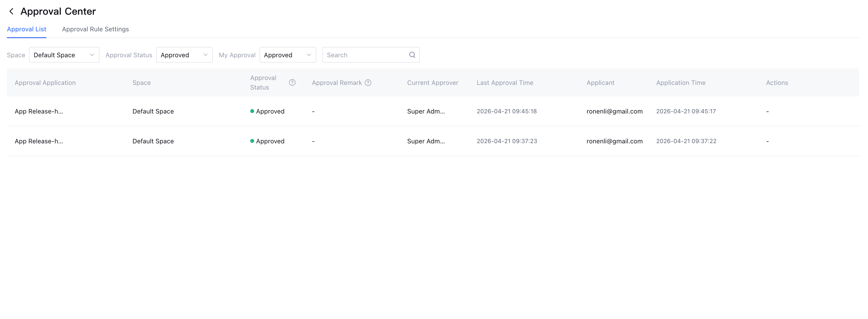This screenshot has width=868, height=319.
Task: Click the Approval Application column header
Action: tap(45, 83)
